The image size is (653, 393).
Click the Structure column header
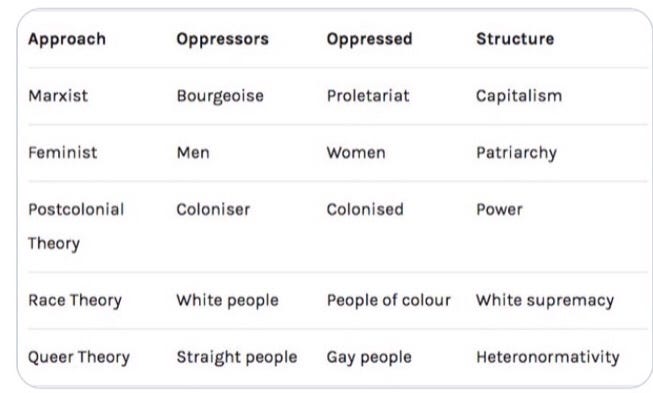tap(515, 39)
